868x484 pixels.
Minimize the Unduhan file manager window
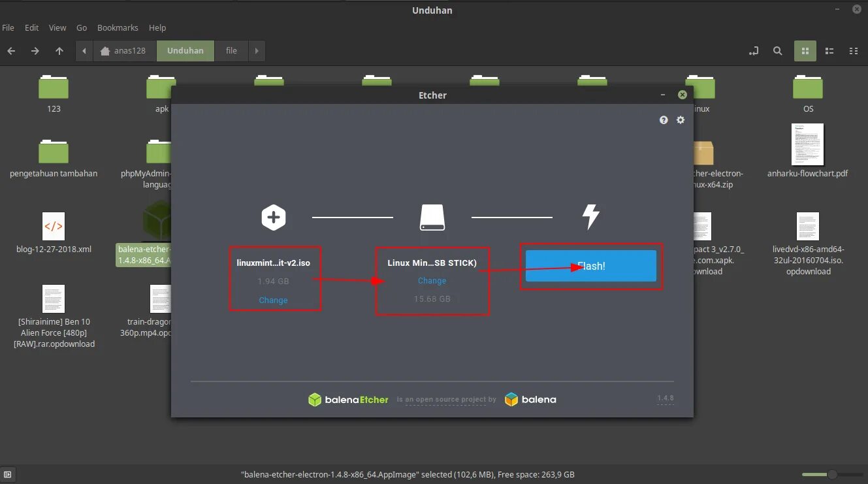[x=838, y=10]
